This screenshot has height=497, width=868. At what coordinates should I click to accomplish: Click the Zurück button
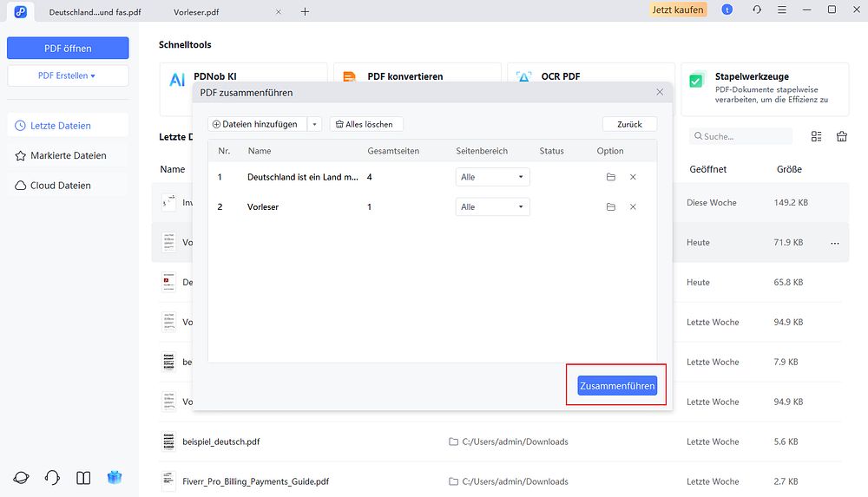click(x=629, y=124)
